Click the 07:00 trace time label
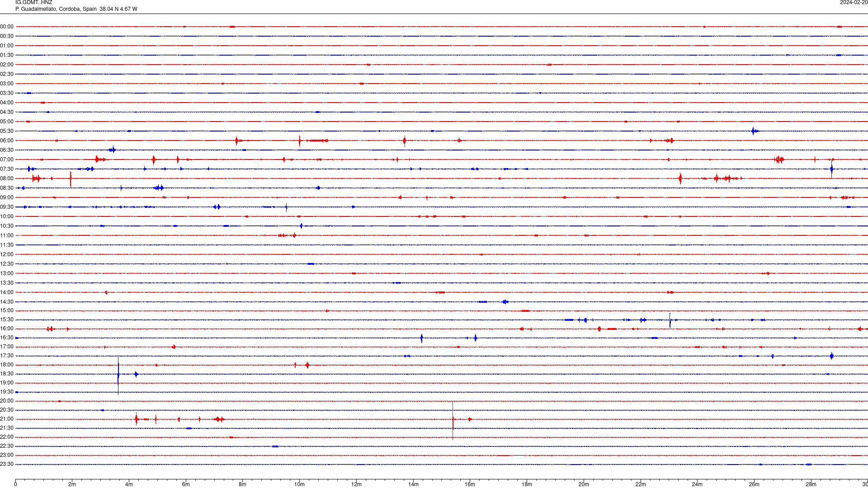 pos(7,160)
